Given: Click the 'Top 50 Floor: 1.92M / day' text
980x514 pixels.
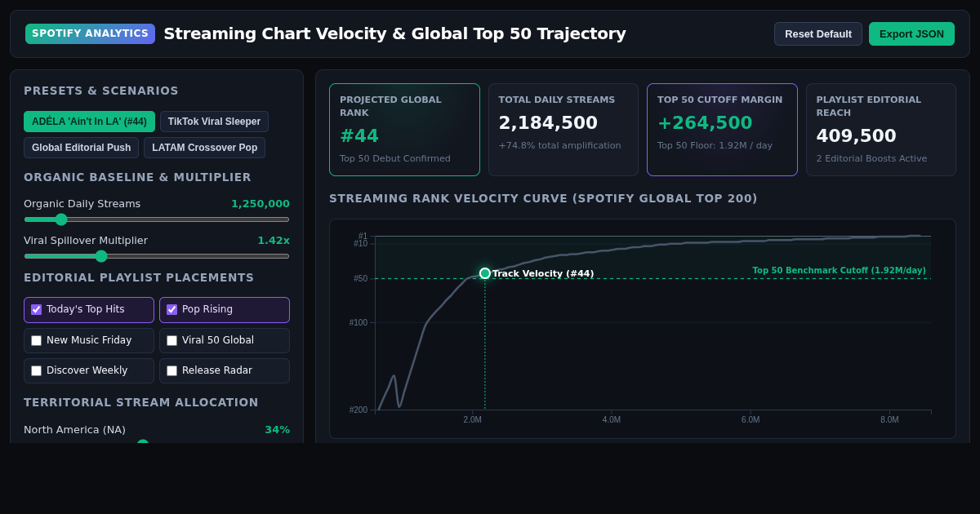Looking at the screenshot, I should point(715,146).
